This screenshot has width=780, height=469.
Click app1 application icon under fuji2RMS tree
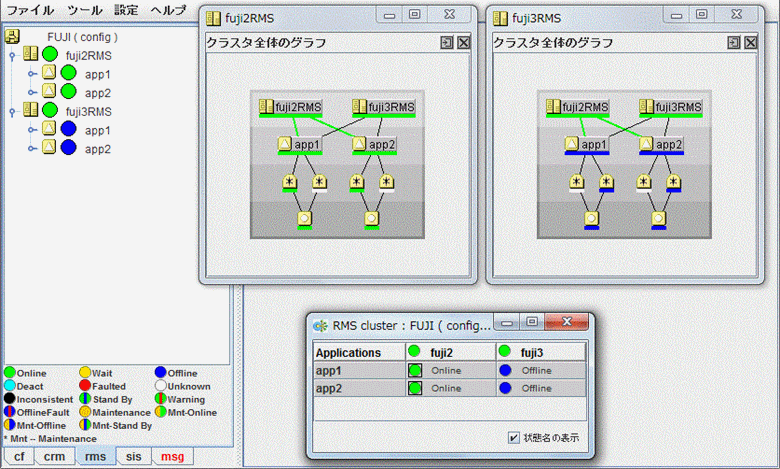click(49, 73)
